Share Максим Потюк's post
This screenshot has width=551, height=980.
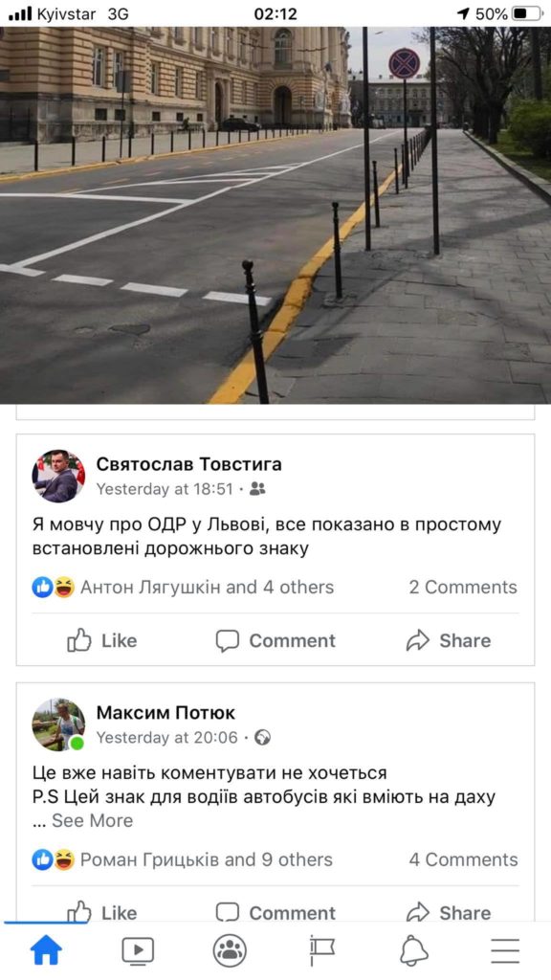pyautogui.click(x=449, y=912)
